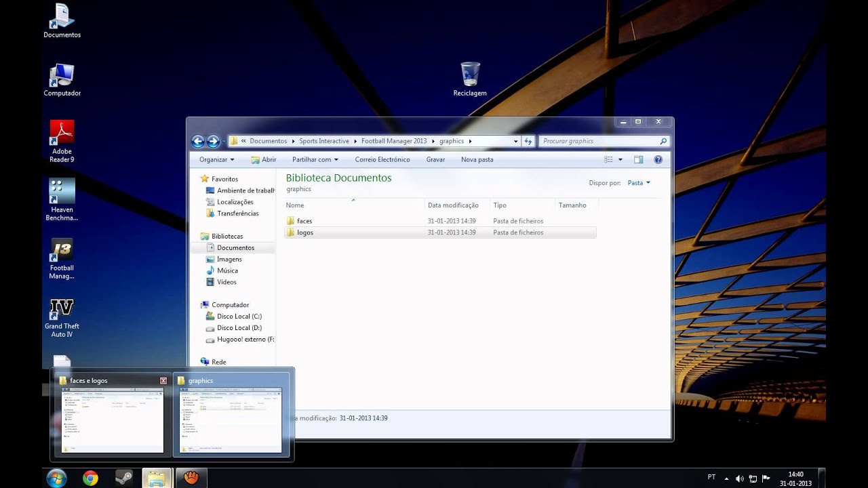The height and width of the screenshot is (488, 868).
Task: Go back with the Explorer back arrow
Action: click(x=198, y=141)
